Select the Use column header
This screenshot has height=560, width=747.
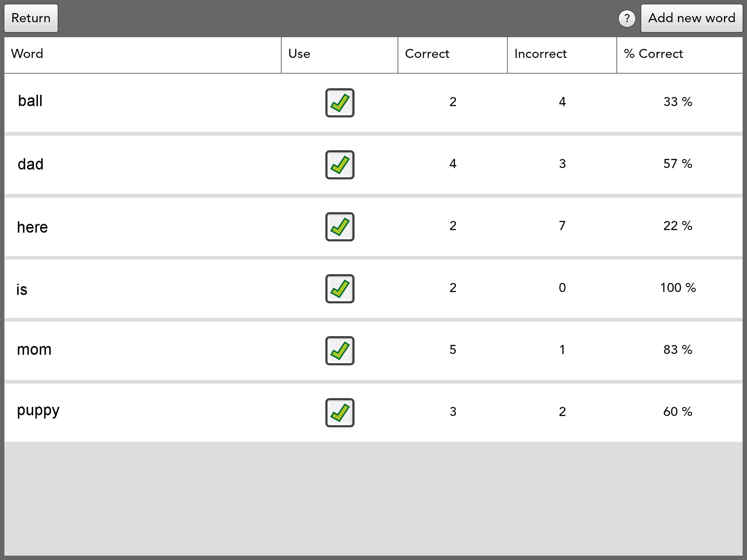tap(339, 55)
